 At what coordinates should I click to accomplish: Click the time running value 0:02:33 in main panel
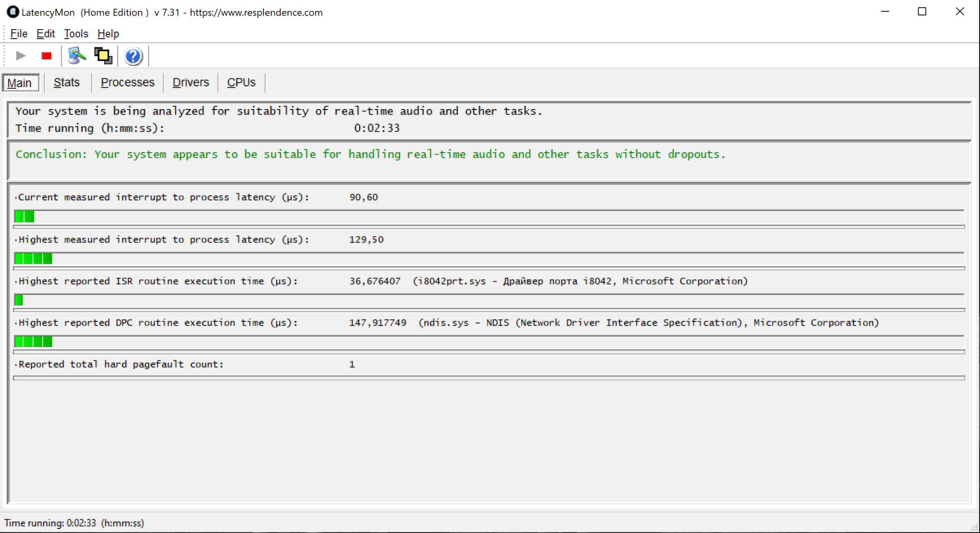click(377, 128)
